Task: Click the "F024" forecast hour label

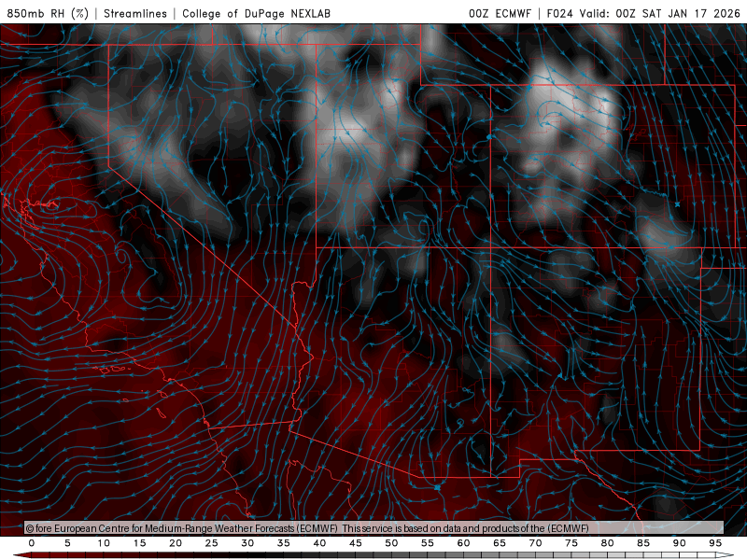Action: pos(559,13)
